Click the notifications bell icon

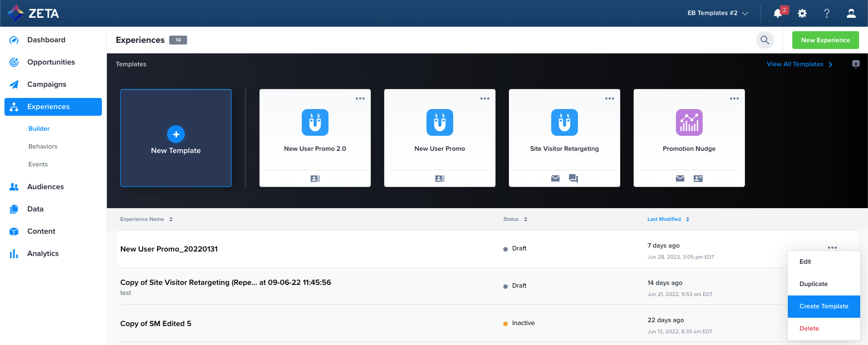(x=778, y=13)
